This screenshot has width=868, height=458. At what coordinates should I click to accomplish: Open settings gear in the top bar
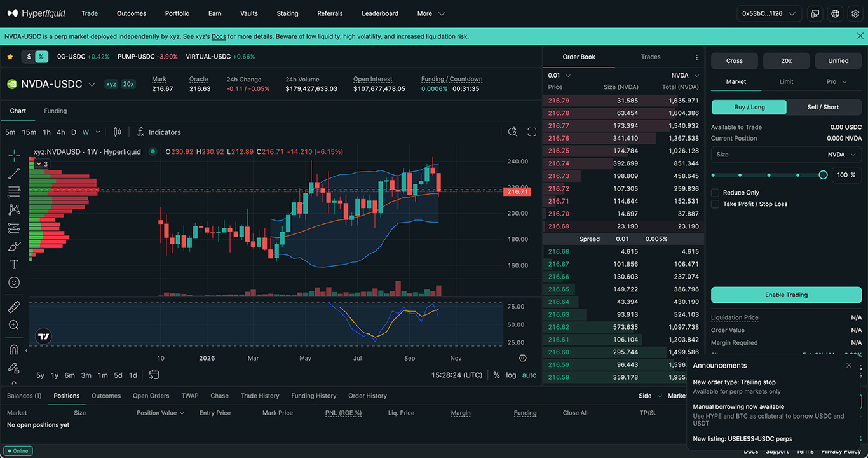point(855,13)
